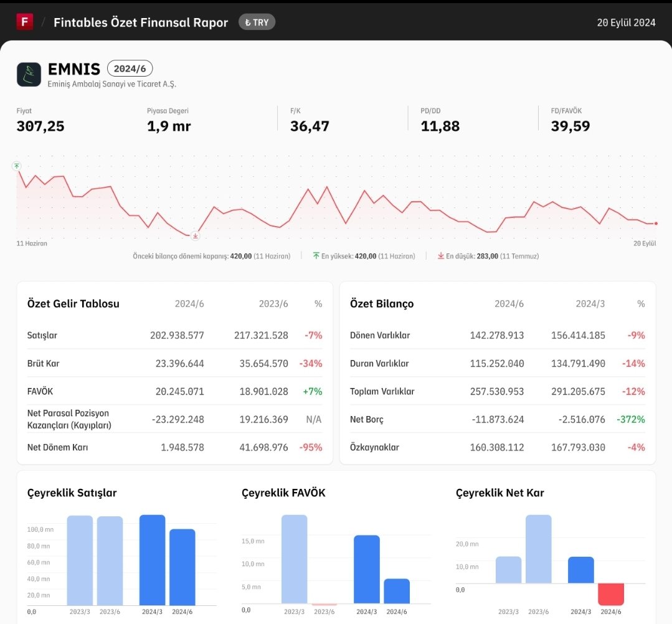Click the 2023/6 bar in Çeyreklik Net Kar

[538, 549]
